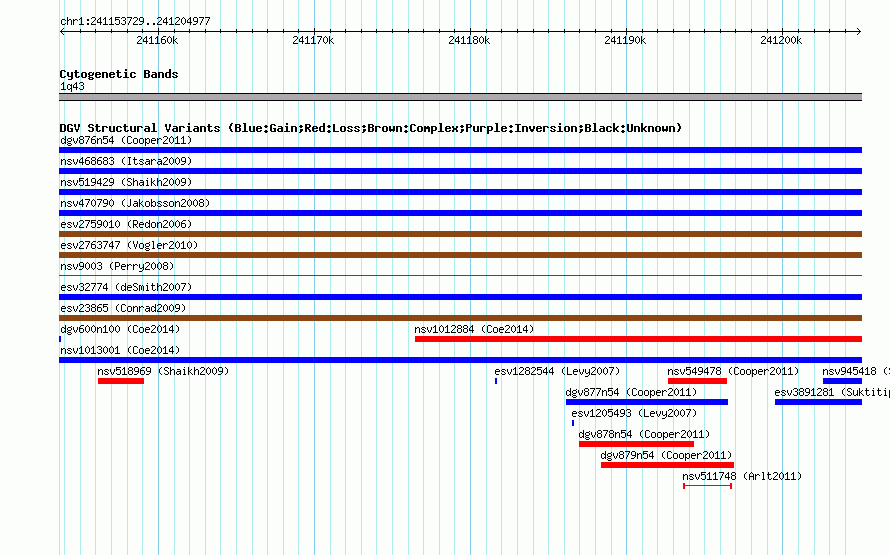
Task: Click the blue bar under nsv470790 (Jakobsson2008)
Action: 460,213
